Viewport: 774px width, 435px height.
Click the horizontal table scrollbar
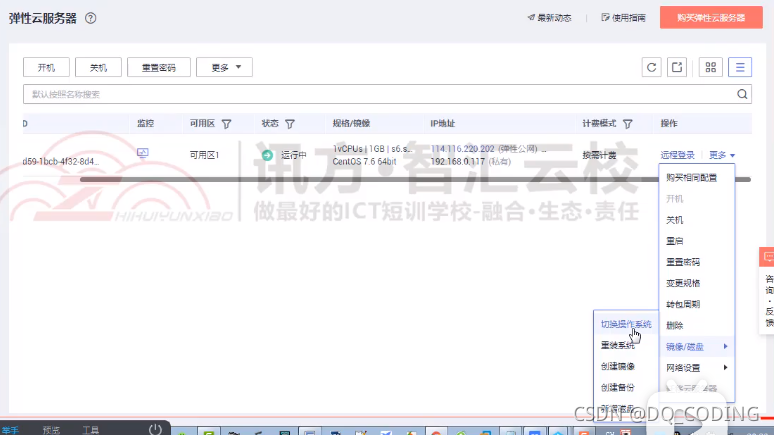click(415, 179)
